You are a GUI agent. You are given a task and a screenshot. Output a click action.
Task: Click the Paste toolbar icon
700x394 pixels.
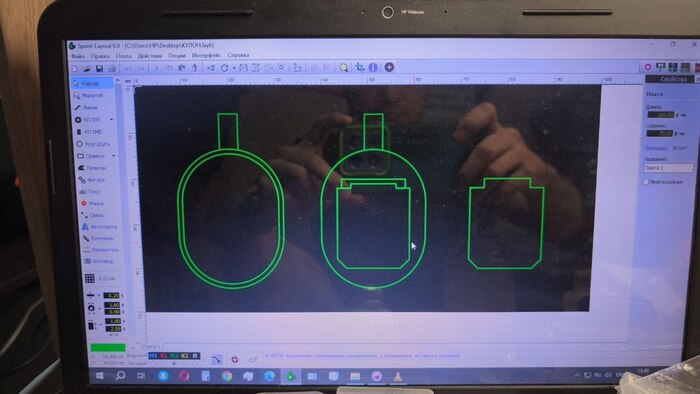(182, 68)
